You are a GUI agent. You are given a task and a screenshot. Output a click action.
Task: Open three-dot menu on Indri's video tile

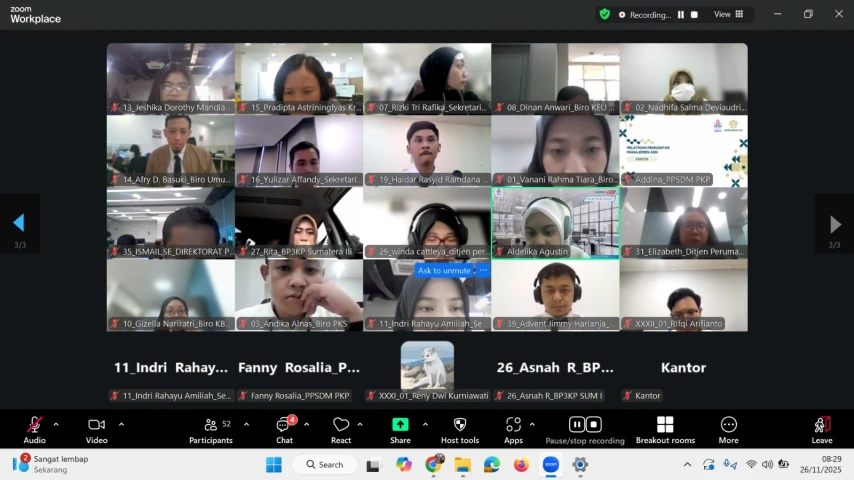click(483, 270)
